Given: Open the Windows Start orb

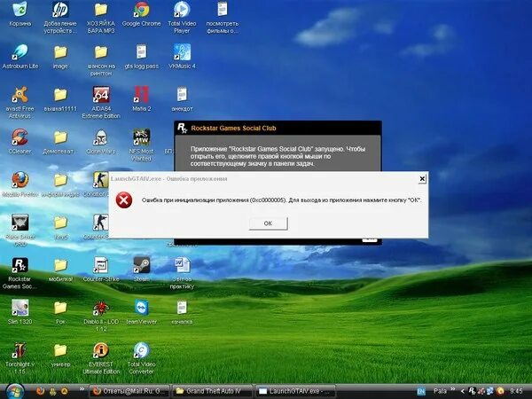Looking at the screenshot, I should (14, 392).
